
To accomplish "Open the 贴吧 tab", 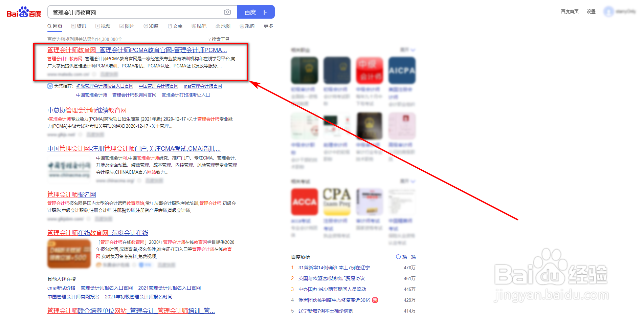I will 199,26.
